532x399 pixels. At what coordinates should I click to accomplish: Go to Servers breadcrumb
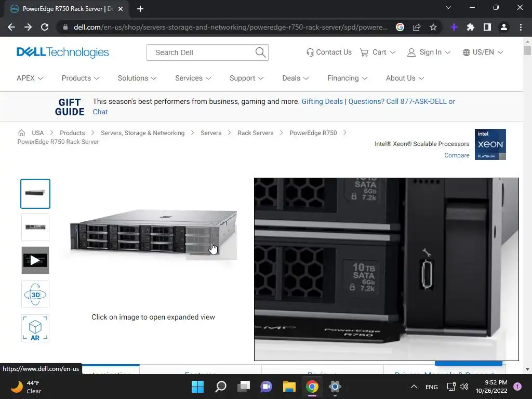[211, 133]
